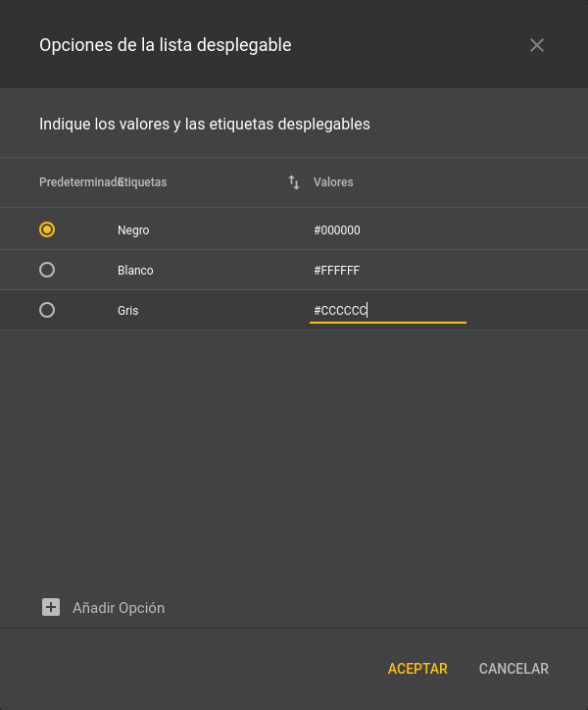Place cursor in the #CCCCCC value field
Screen dimensions: 588x710
point(387,311)
